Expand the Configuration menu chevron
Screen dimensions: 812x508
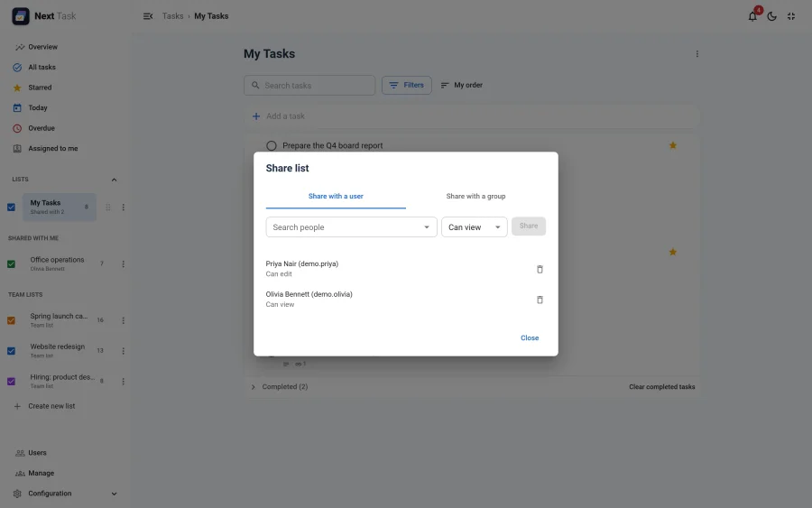pyautogui.click(x=114, y=494)
